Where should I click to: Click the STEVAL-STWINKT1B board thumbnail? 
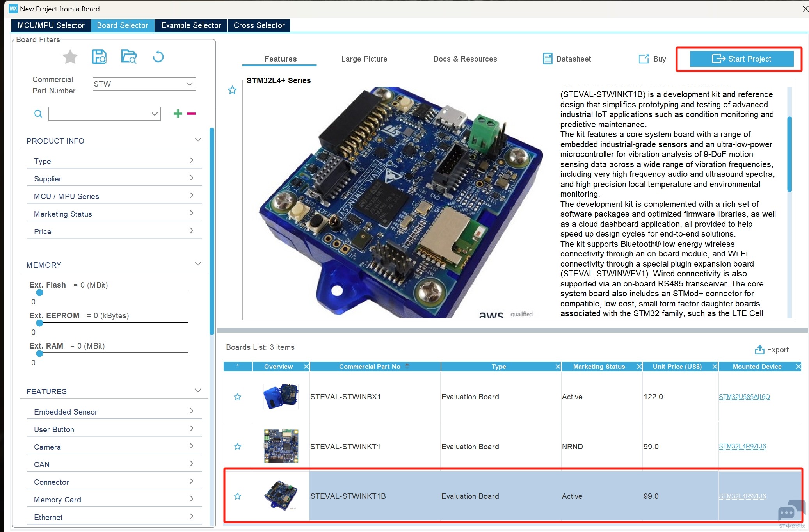coord(281,496)
